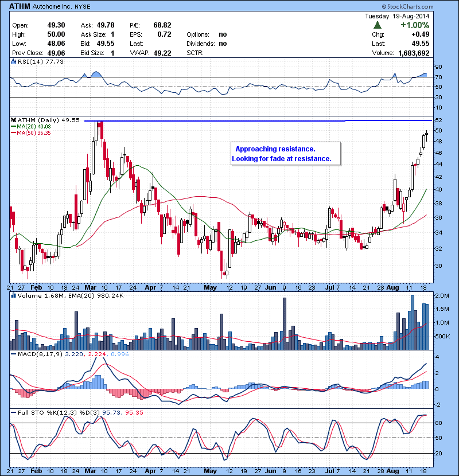The image size is (459, 476).
Task: Click the Low value 48.06
Action: pyautogui.click(x=56, y=44)
